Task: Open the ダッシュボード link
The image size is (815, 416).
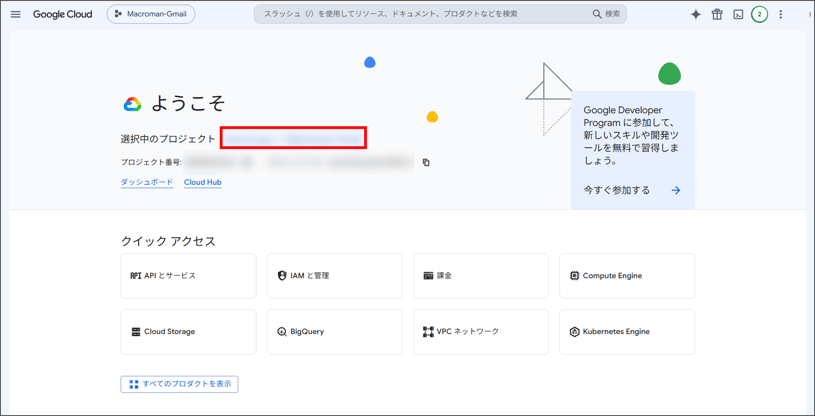Action: [147, 182]
